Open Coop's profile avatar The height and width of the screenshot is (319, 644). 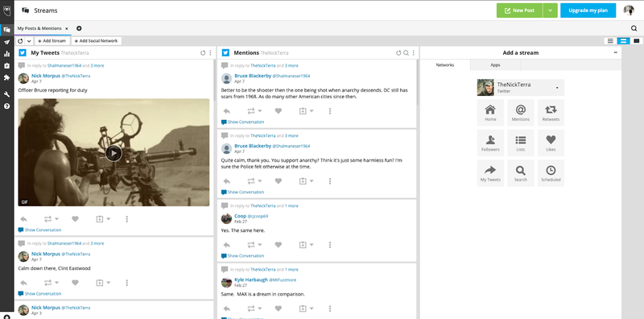tap(226, 218)
